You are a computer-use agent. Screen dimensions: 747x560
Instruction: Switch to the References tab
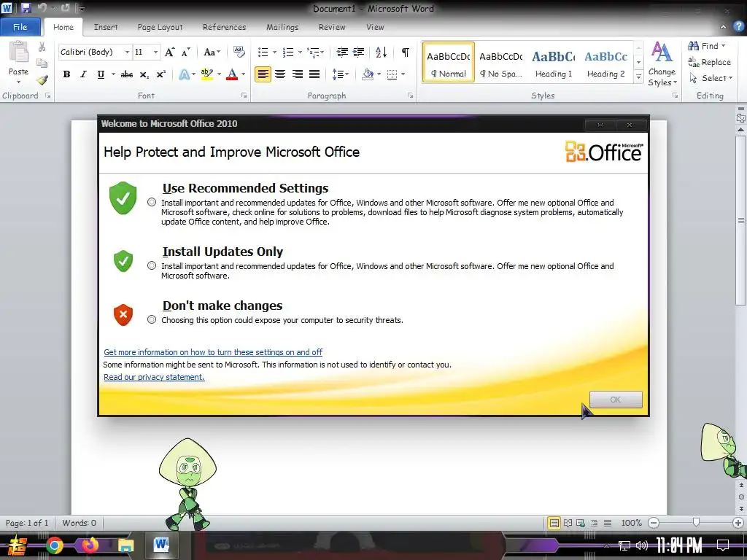click(225, 27)
